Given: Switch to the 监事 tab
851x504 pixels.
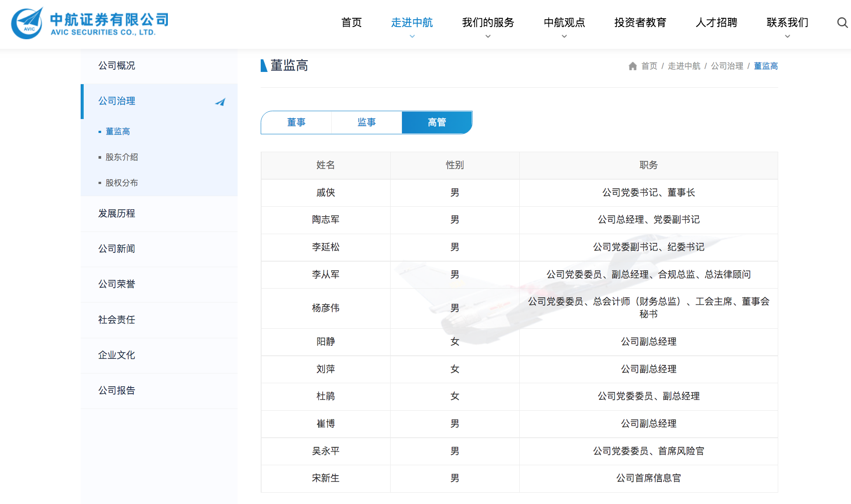Looking at the screenshot, I should (x=367, y=123).
